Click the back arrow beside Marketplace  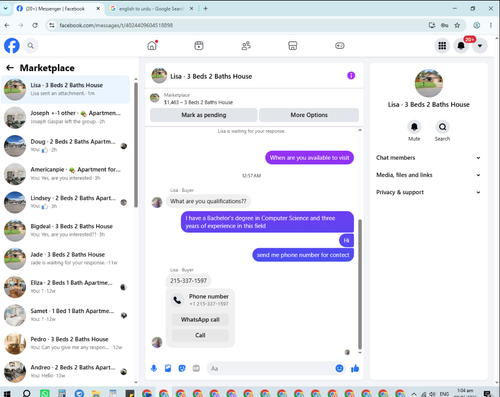(10, 68)
